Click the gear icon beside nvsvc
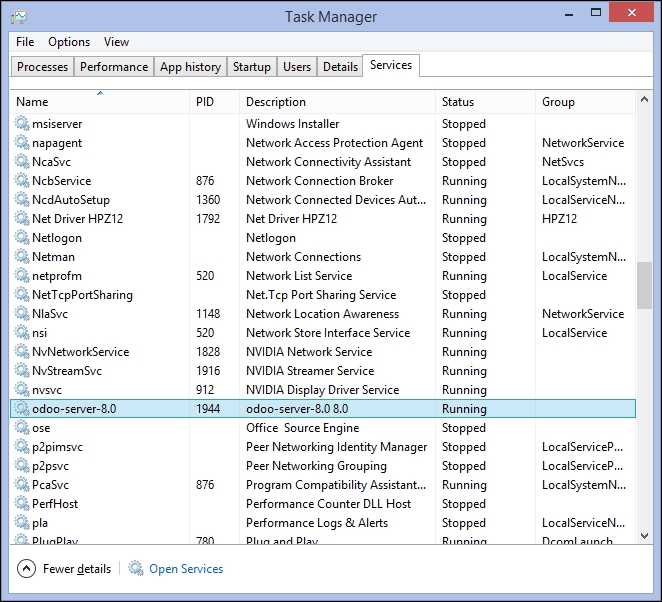 click(22, 389)
